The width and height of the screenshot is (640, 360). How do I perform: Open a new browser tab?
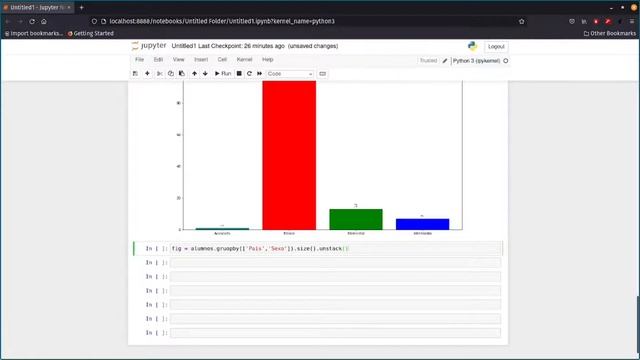[82, 7]
